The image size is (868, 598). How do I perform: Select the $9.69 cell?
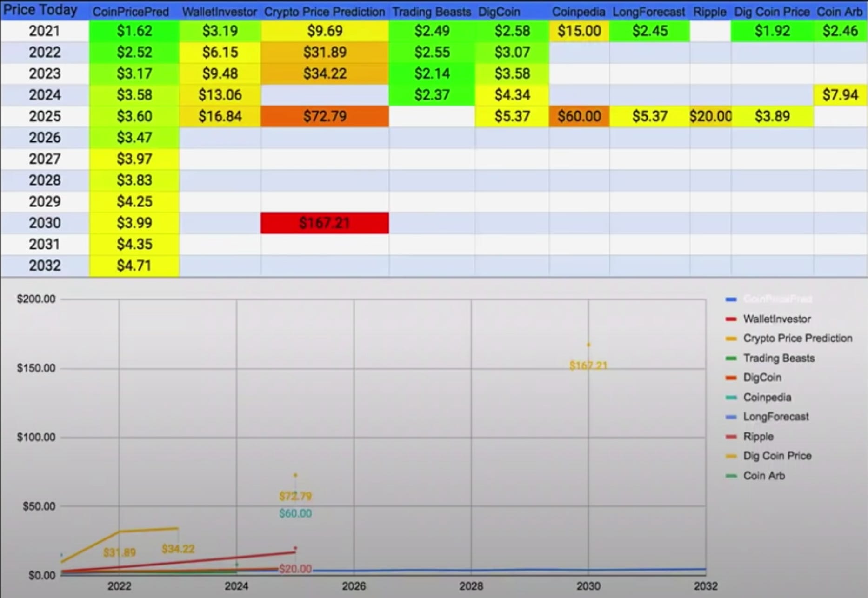pyautogui.click(x=325, y=31)
